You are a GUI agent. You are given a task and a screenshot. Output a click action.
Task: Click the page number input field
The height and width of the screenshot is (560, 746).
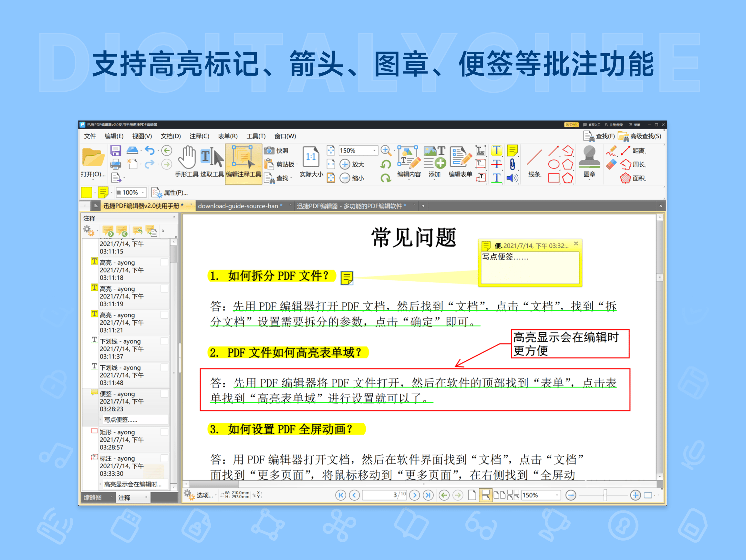point(385,495)
